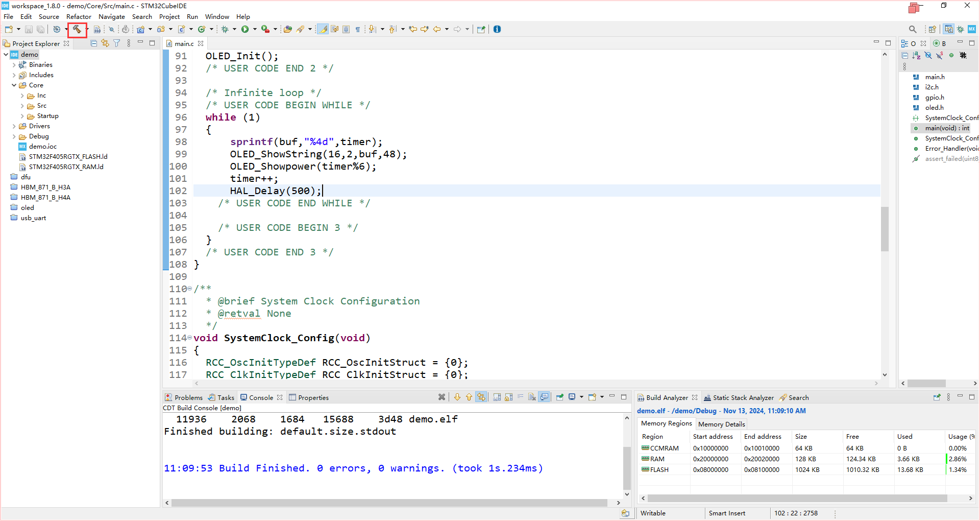Toggle Show Whitespace Characters pilcrow button
This screenshot has width=980, height=521.
click(x=358, y=29)
